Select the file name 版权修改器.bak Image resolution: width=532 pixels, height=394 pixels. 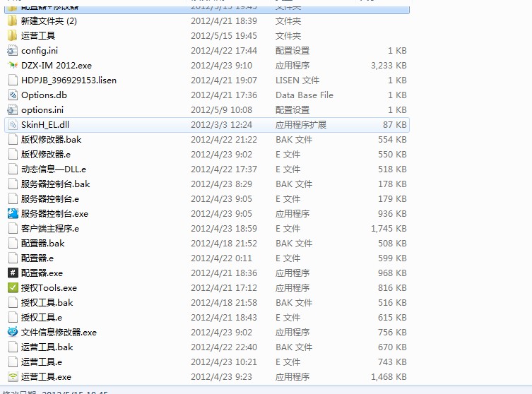(52, 140)
